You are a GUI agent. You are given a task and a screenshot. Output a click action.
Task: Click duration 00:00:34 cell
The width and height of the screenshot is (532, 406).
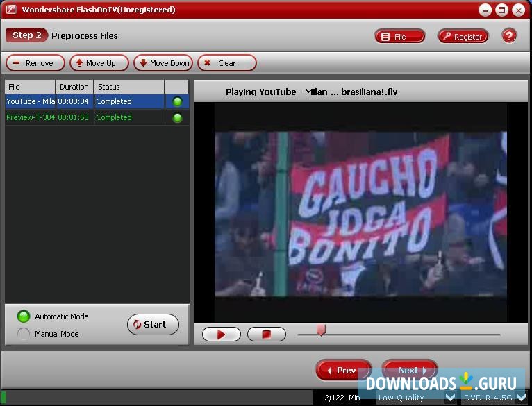coord(74,101)
